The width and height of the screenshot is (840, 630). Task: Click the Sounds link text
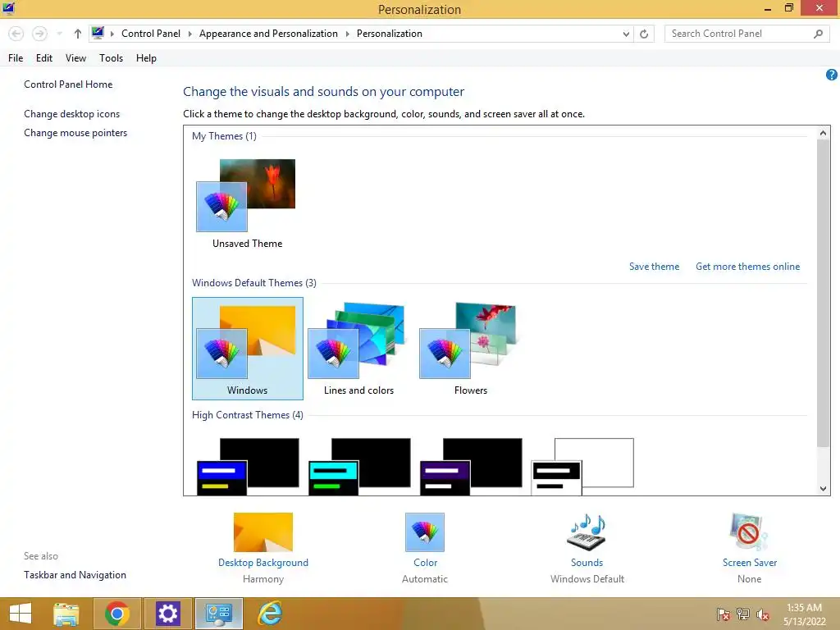coord(587,563)
